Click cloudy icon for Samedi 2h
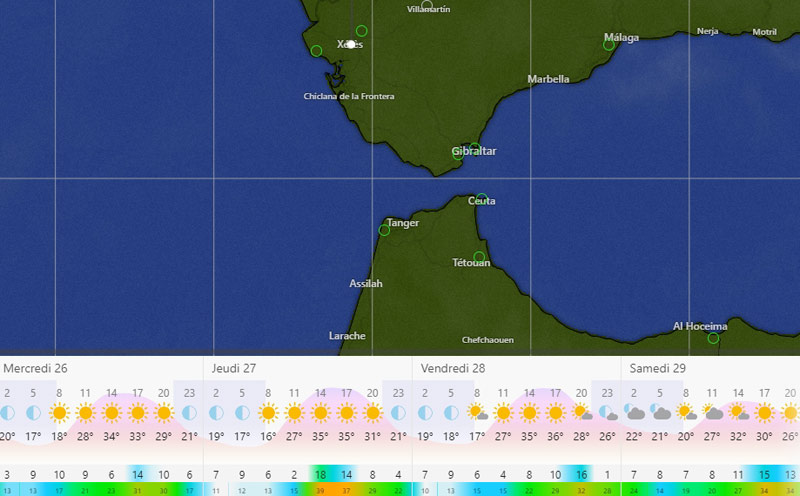Screen dimensions: 800x496 [635, 412]
